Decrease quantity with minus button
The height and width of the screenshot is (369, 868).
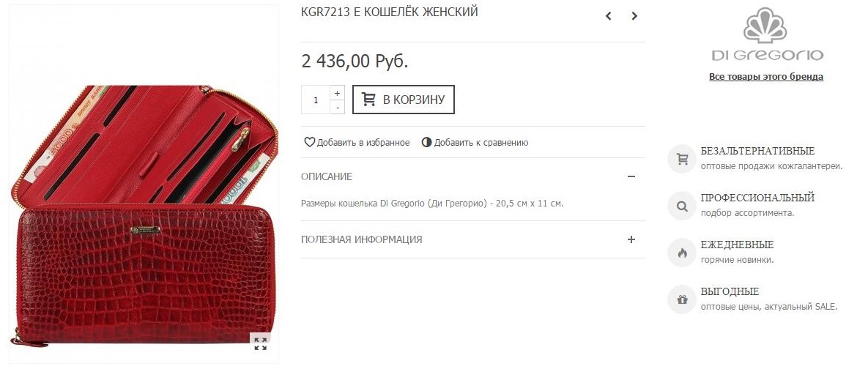coord(337,108)
